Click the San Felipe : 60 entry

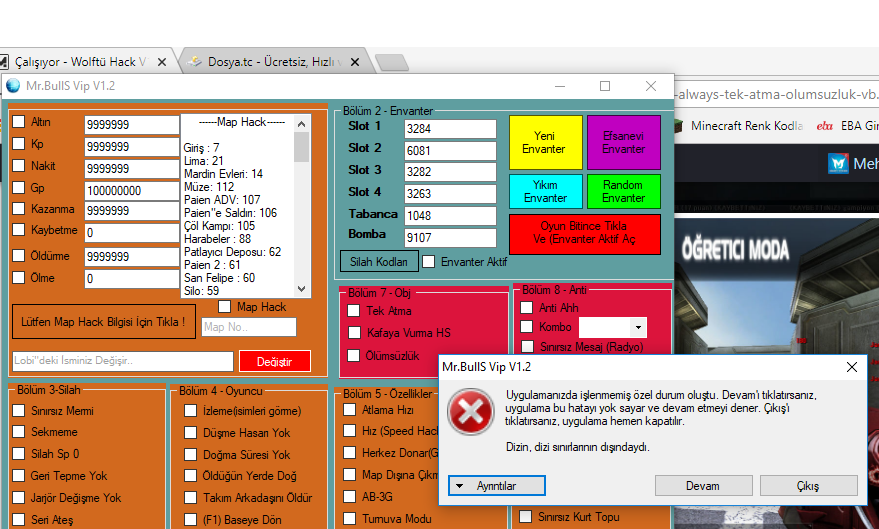[x=219, y=278]
